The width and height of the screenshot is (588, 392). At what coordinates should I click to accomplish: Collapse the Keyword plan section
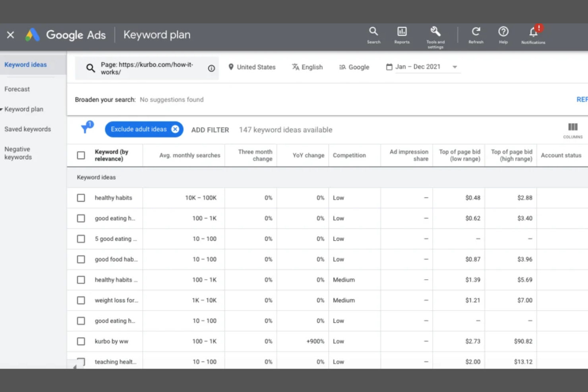point(2,109)
